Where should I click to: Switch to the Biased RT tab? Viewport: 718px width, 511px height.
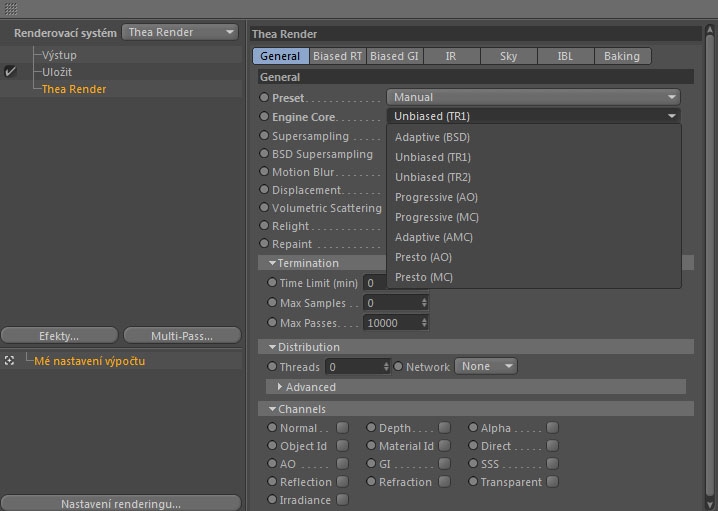click(x=337, y=56)
